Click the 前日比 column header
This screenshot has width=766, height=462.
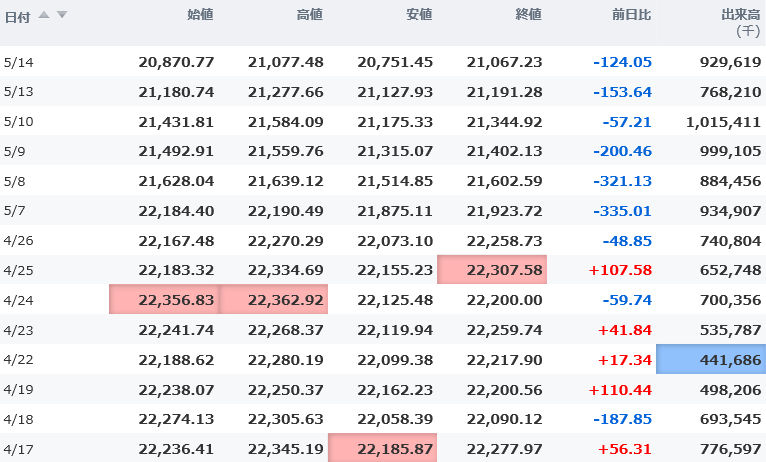click(x=632, y=15)
